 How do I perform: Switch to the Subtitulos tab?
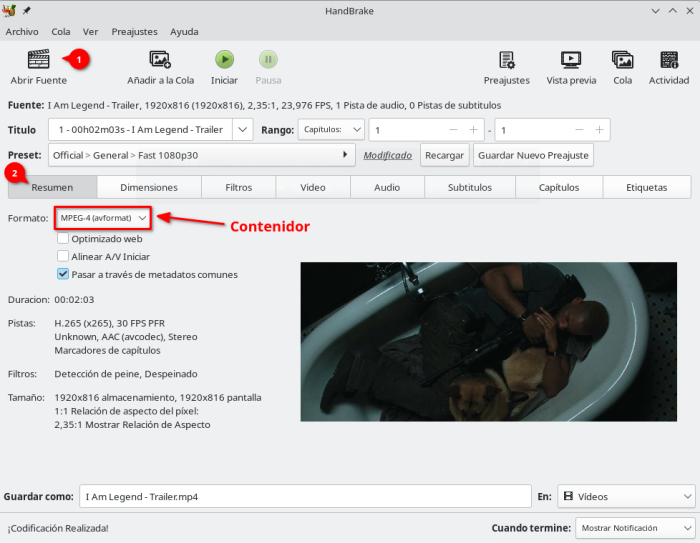[x=470, y=187]
